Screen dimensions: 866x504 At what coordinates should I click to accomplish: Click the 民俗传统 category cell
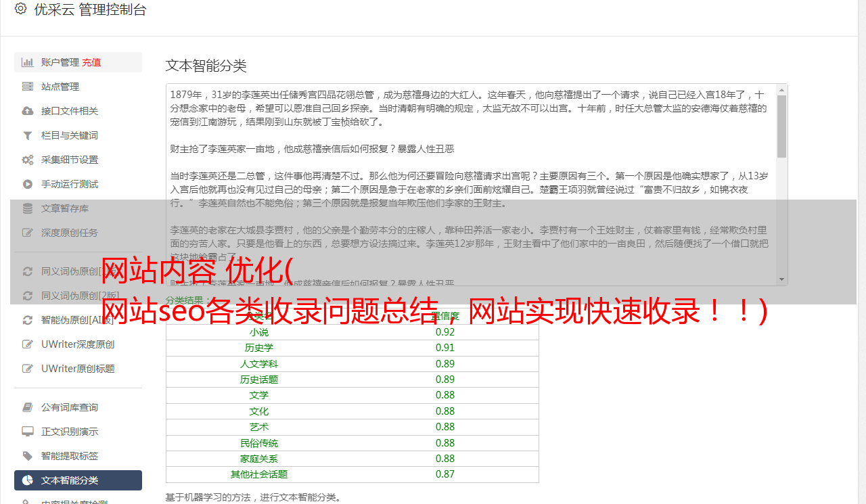click(259, 443)
